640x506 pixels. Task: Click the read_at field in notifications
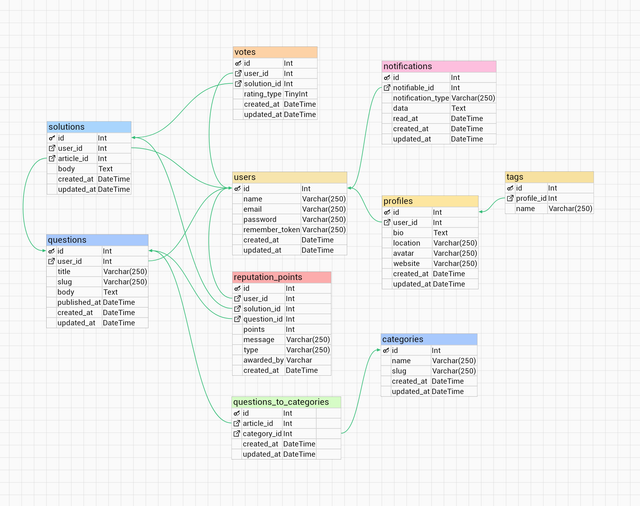[439, 118]
